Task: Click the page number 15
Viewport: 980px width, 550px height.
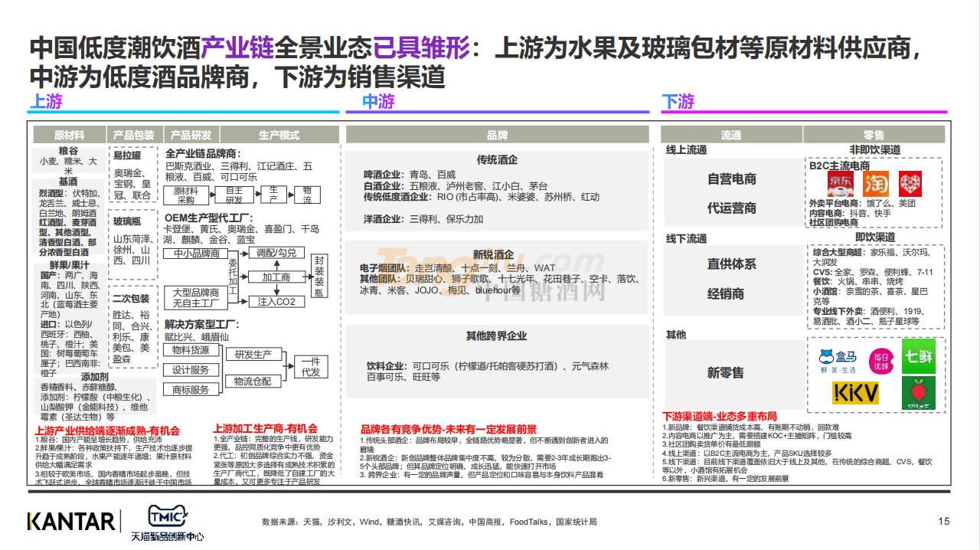Action: 944,522
